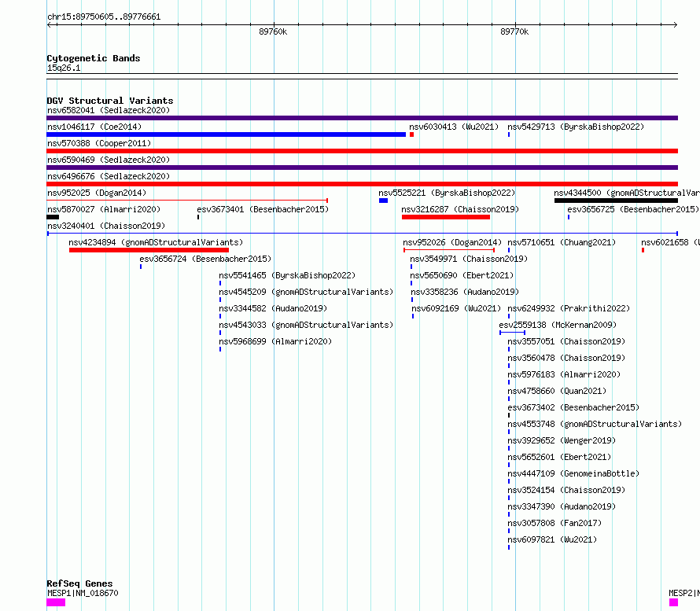Click the DGV Structural Variants track title
Viewport: 700px width, 611px height.
110,101
